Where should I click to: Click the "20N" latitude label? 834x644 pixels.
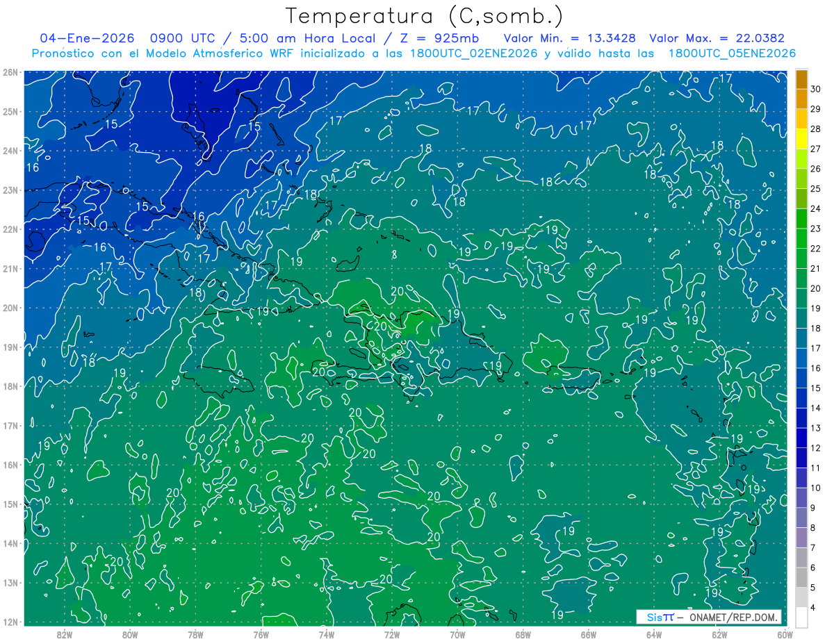pyautogui.click(x=10, y=308)
